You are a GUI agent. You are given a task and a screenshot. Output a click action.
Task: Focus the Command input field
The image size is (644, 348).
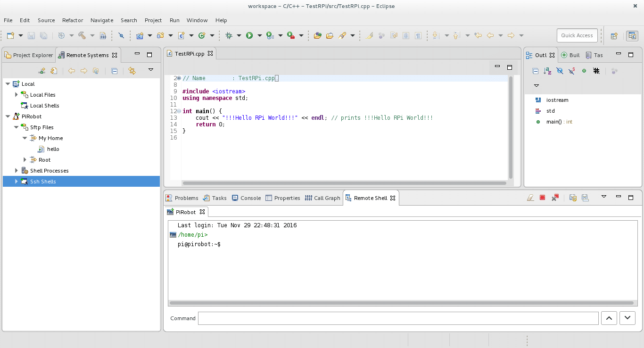pos(398,318)
